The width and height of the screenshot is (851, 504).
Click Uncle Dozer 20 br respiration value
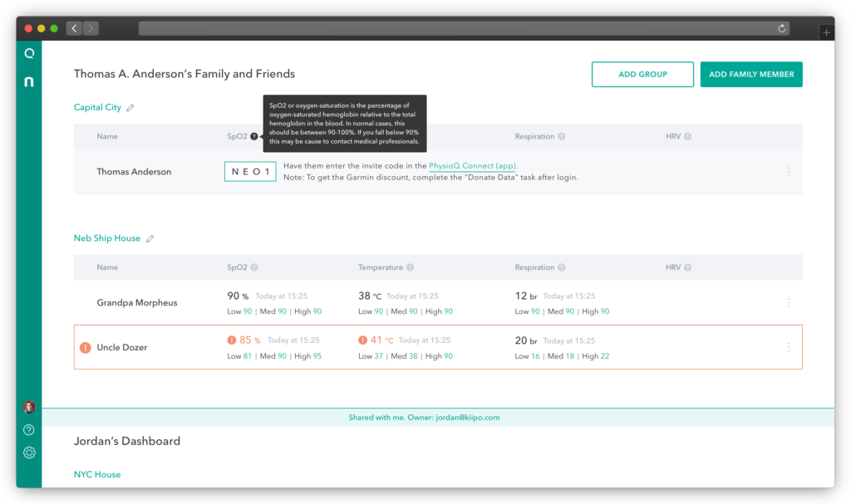[526, 340]
